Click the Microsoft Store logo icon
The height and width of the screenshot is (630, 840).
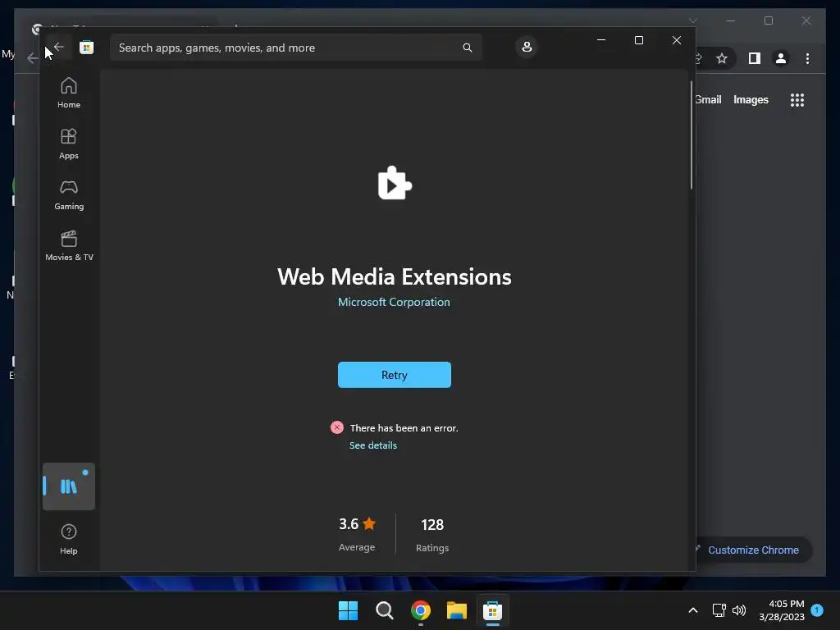(86, 47)
